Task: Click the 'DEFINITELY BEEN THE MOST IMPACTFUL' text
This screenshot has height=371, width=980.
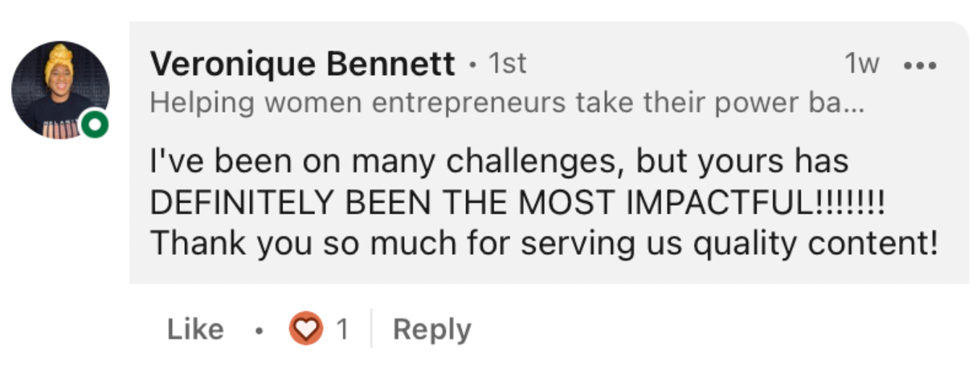Action: click(x=477, y=204)
